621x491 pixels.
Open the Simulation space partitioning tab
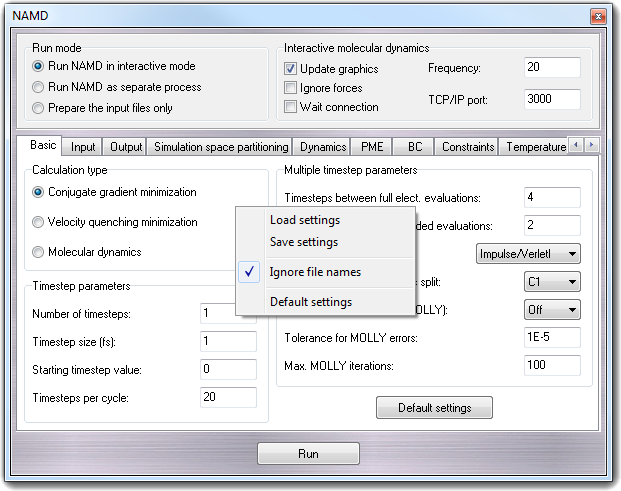221,147
